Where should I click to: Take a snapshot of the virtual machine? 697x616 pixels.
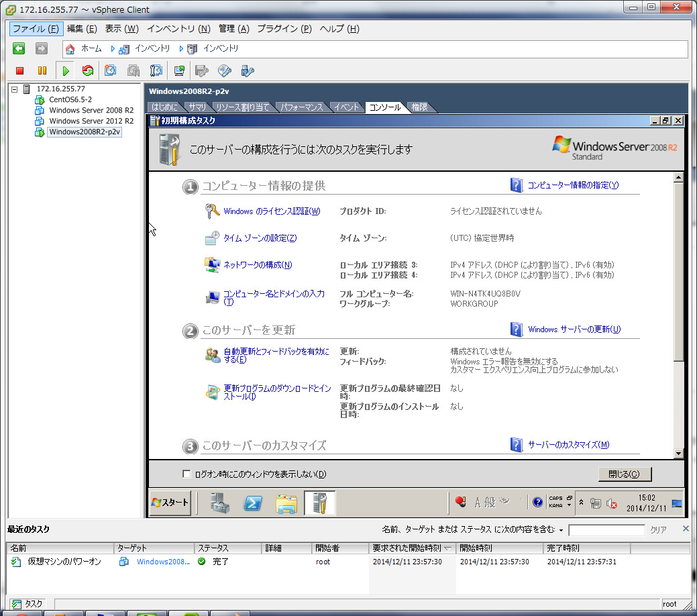click(110, 70)
